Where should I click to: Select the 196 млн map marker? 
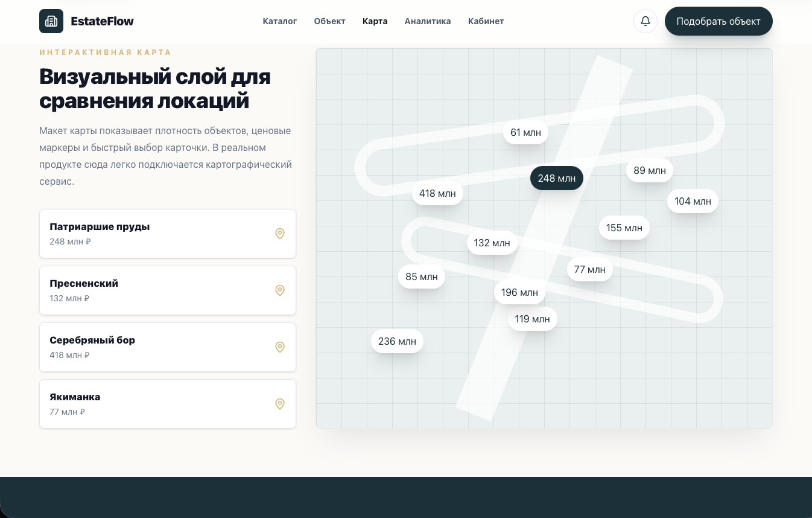[x=520, y=292]
